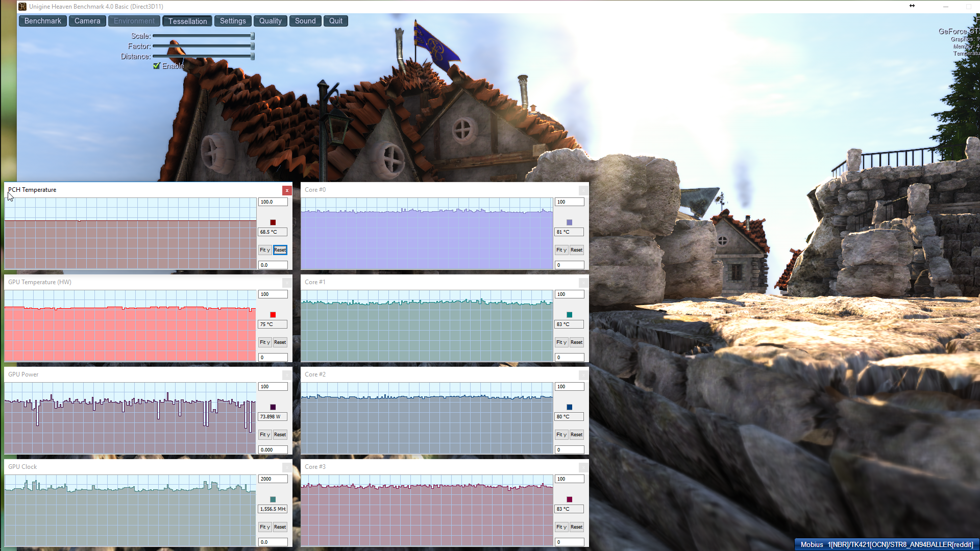980x551 pixels.
Task: Click Reset in Core #1 graph
Action: [577, 342]
